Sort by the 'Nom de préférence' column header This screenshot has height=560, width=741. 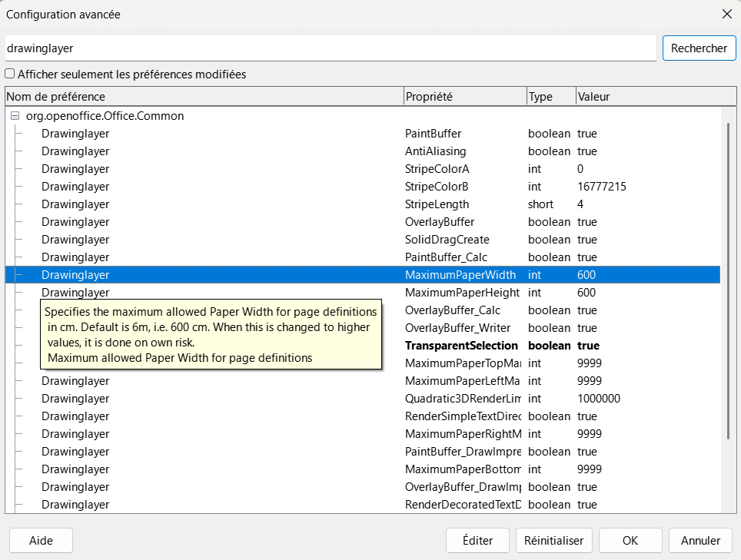coord(204,96)
